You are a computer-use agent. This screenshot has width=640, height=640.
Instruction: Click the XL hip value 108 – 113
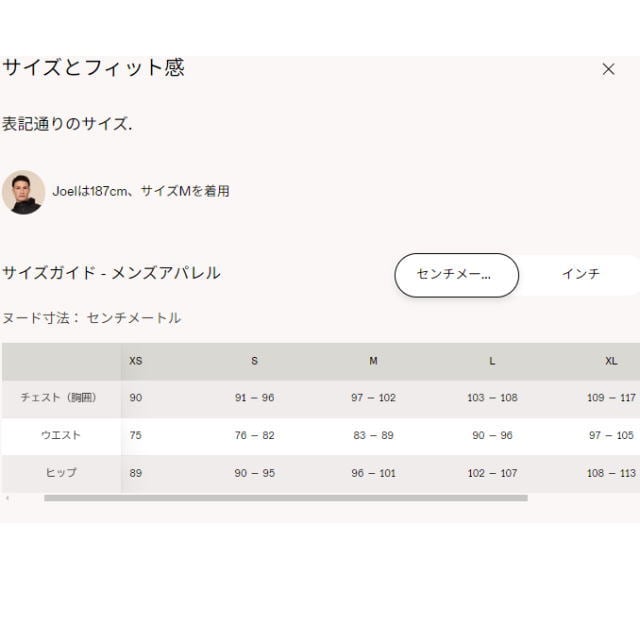click(611, 472)
